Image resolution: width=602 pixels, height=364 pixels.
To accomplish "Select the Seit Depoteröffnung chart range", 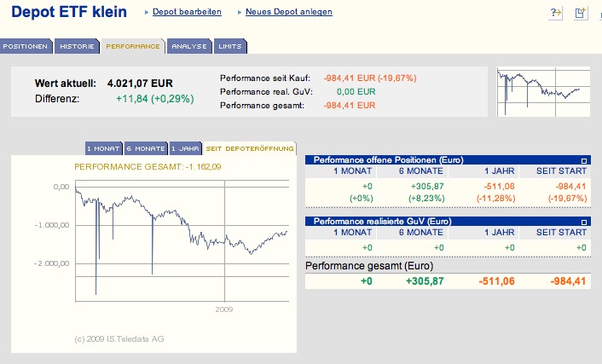I will (x=250, y=148).
